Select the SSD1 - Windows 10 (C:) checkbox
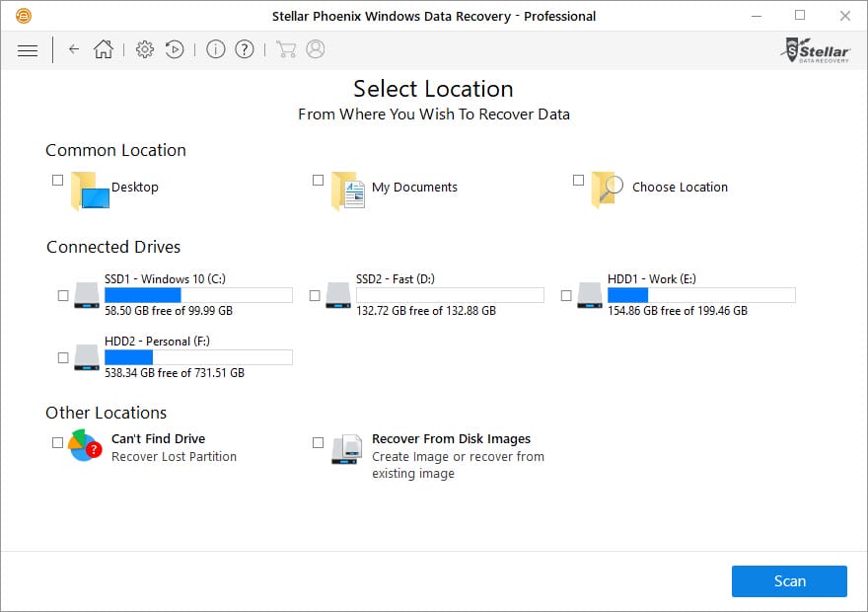Viewport: 868px width, 612px height. tap(64, 295)
